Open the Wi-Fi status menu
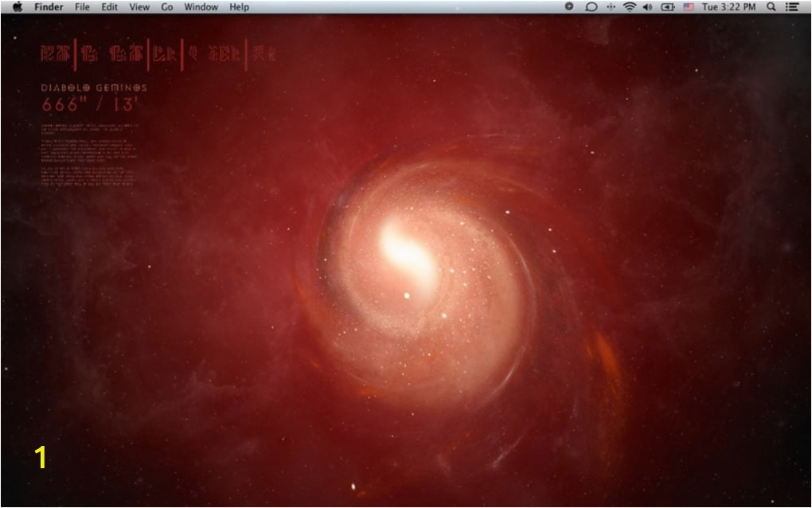This screenshot has height=508, width=812. 629,6
